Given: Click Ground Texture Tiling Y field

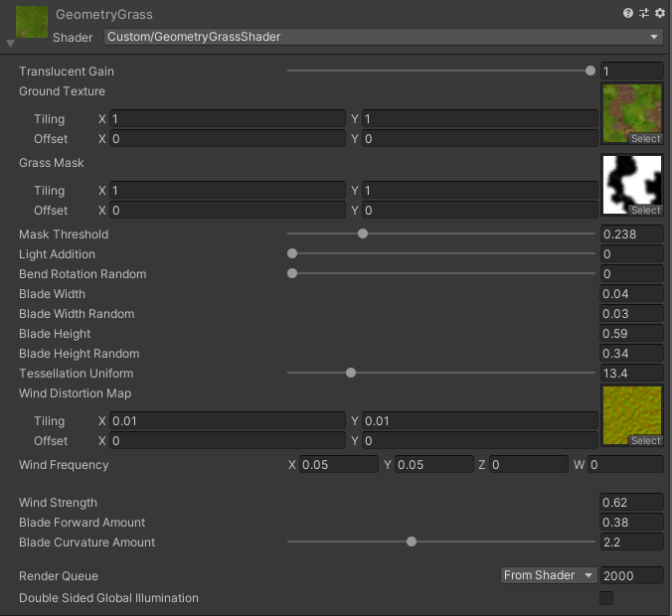Looking at the screenshot, I should (x=480, y=118).
